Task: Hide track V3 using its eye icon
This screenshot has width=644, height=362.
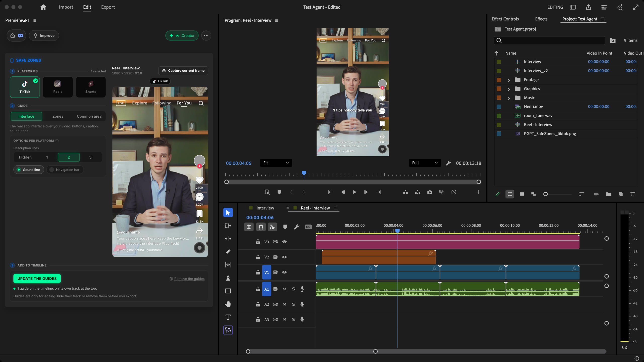Action: 284,242
